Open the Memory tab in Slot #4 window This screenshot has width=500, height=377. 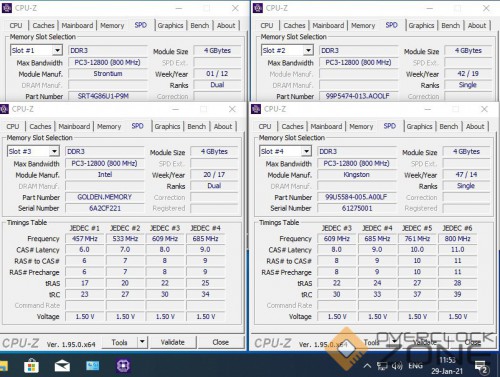click(361, 127)
